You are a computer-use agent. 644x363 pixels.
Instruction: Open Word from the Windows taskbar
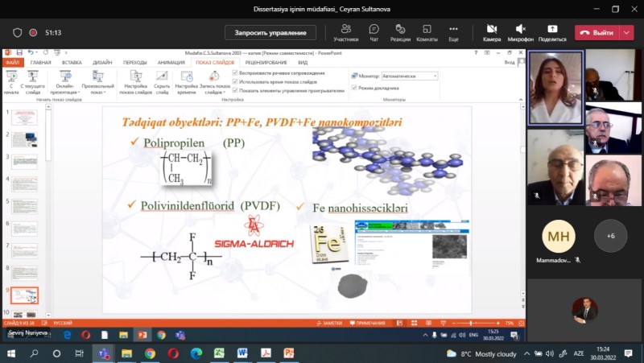(242, 353)
